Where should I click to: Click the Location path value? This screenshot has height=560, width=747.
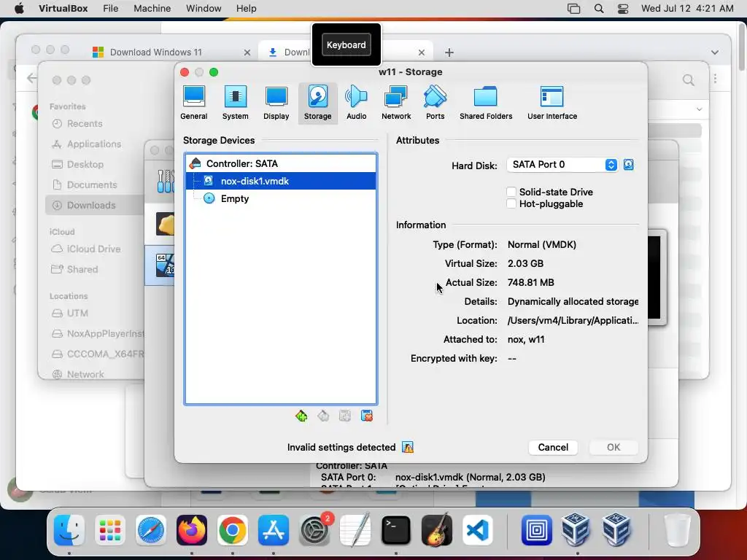(x=573, y=321)
